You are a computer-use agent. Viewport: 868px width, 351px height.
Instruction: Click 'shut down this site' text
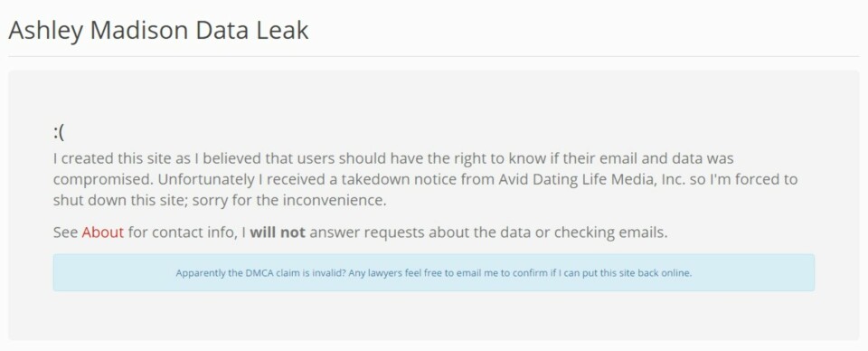(x=119, y=200)
